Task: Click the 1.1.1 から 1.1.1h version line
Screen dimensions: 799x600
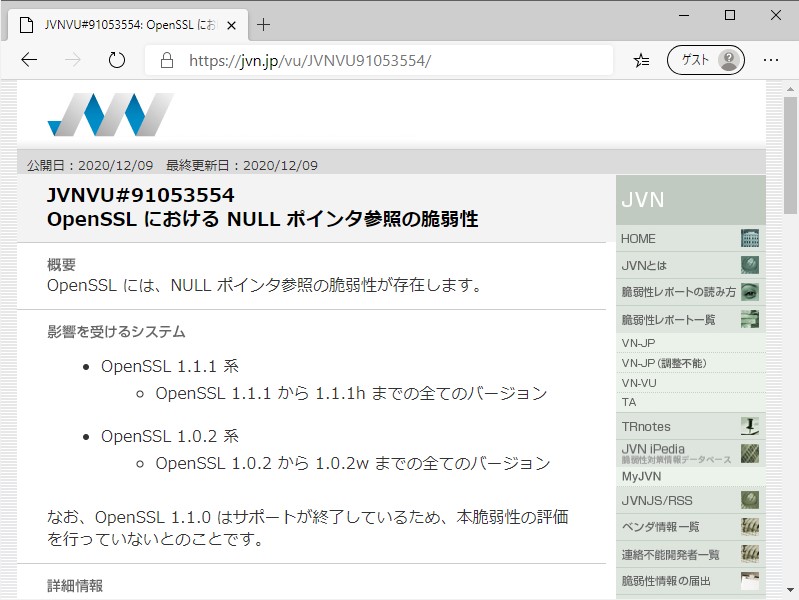Action: (351, 394)
